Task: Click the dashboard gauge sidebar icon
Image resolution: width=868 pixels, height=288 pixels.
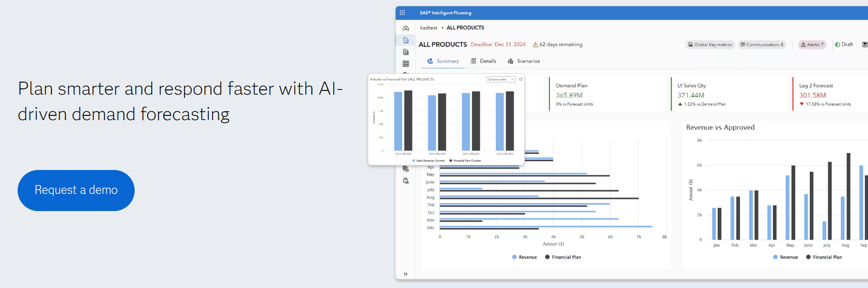Action: click(x=406, y=29)
